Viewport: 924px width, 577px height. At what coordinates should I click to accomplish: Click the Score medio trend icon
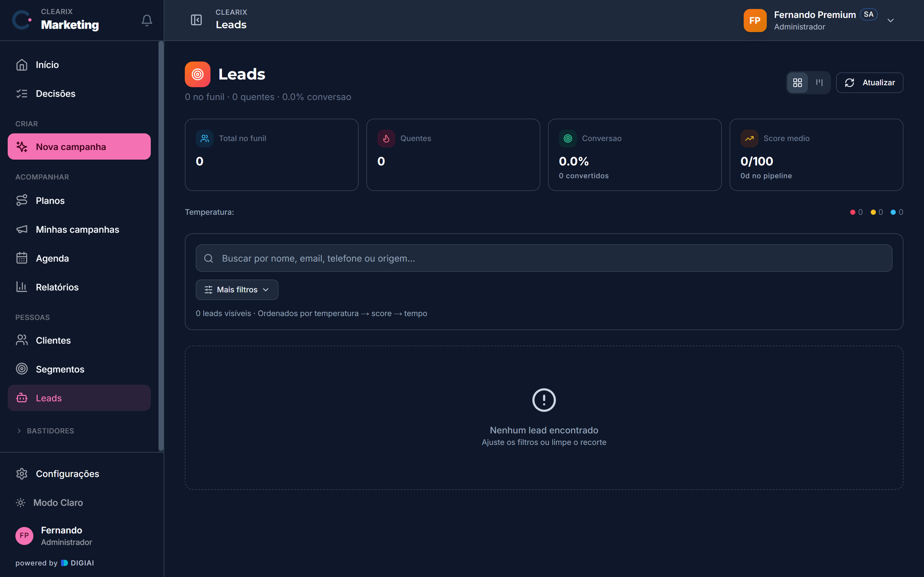point(749,138)
